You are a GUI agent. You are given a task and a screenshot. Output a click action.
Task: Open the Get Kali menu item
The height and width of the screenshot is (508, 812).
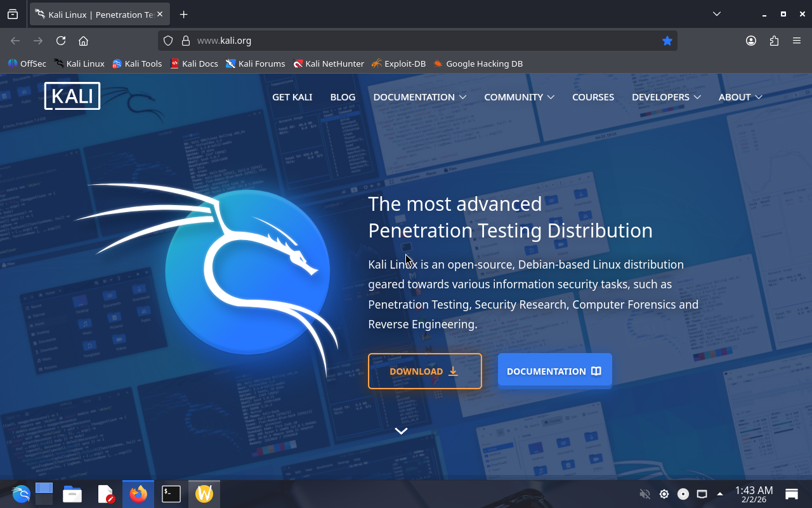tap(292, 97)
